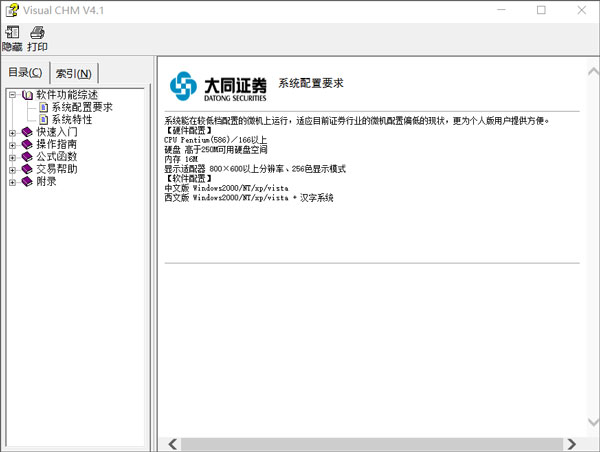Click the purple book icon of 附录

point(27,181)
